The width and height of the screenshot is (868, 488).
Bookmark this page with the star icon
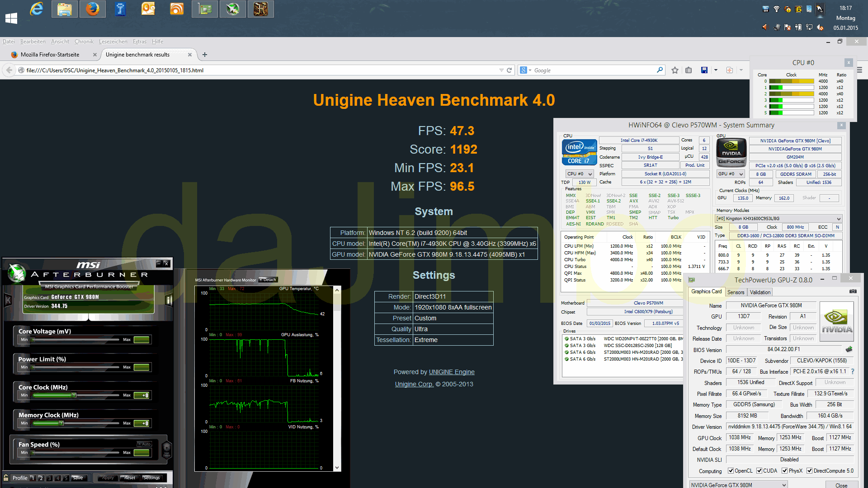(675, 70)
